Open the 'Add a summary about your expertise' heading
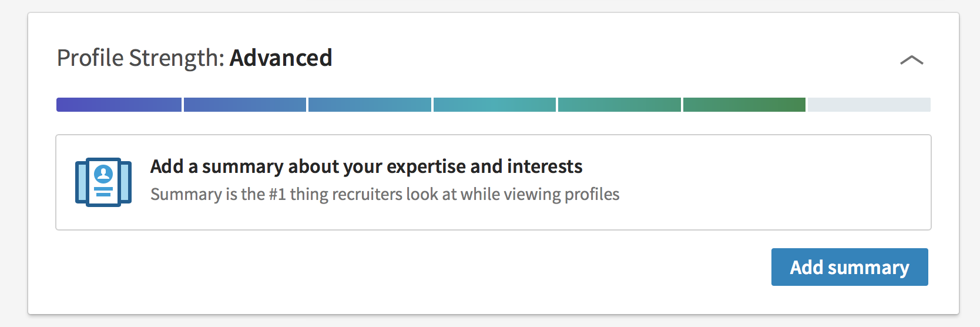 366,166
